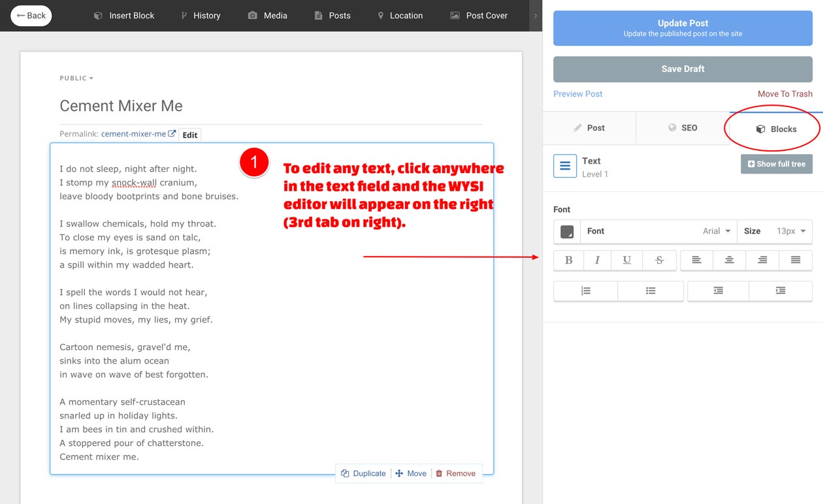
Task: Toggle underline text formatting
Action: click(x=626, y=260)
